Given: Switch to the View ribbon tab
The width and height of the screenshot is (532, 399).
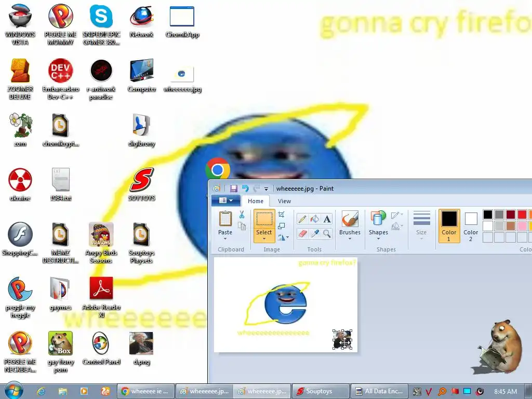Looking at the screenshot, I should click(x=284, y=201).
